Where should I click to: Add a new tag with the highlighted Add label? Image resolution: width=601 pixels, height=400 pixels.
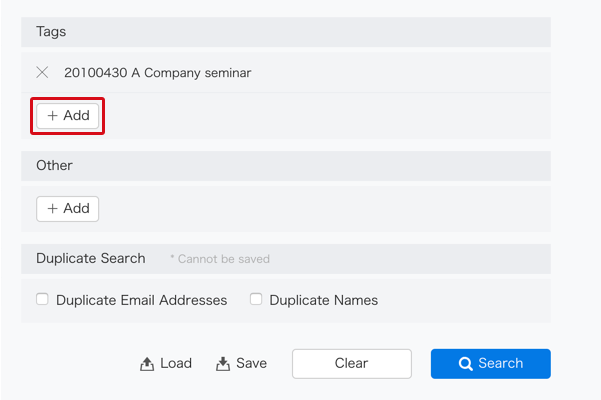coord(76,115)
